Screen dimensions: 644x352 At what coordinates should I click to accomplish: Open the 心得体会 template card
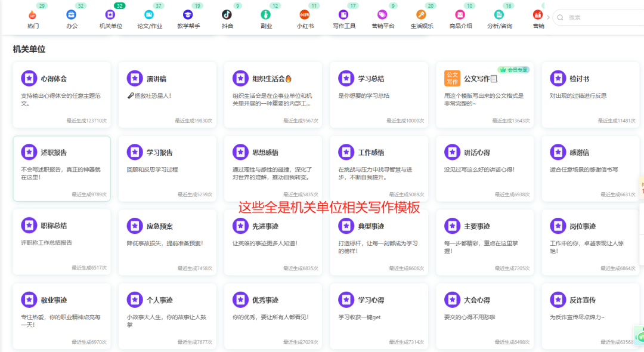[61, 92]
